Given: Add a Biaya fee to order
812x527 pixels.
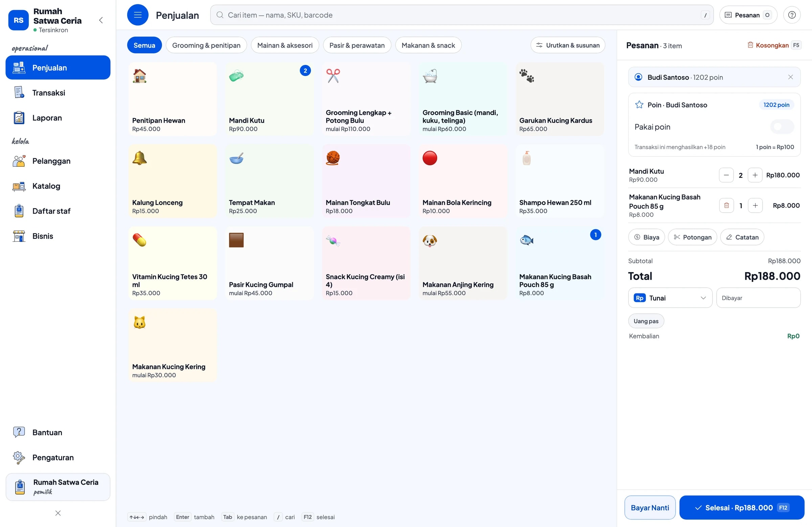Looking at the screenshot, I should coord(646,237).
